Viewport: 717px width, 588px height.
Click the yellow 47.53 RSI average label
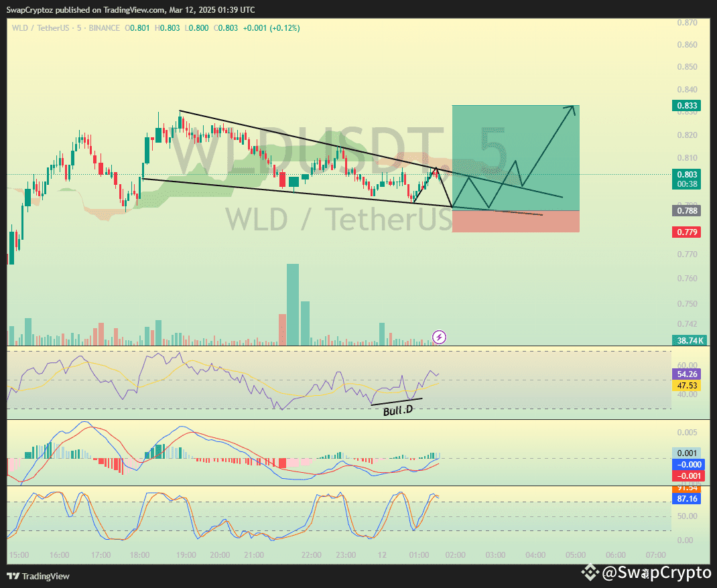[689, 386]
